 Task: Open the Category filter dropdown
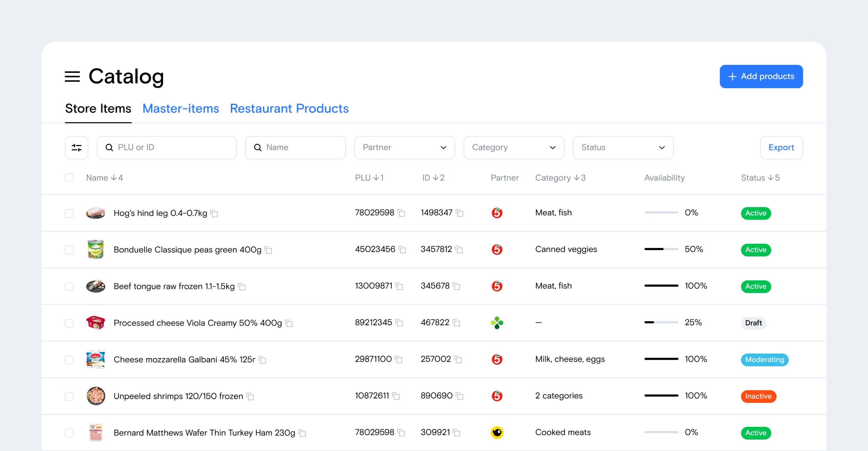pyautogui.click(x=513, y=147)
